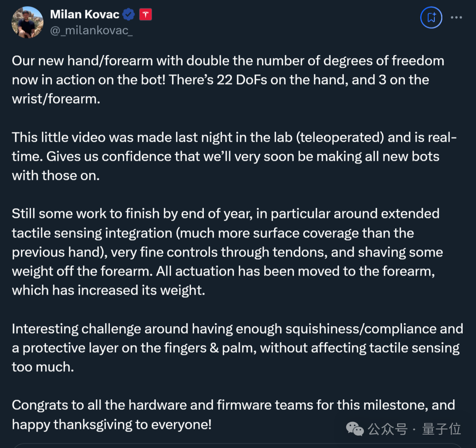Image resolution: width=476 pixels, height=448 pixels.
Task: Visit the @_milankovac_ handle link
Action: pos(91,30)
